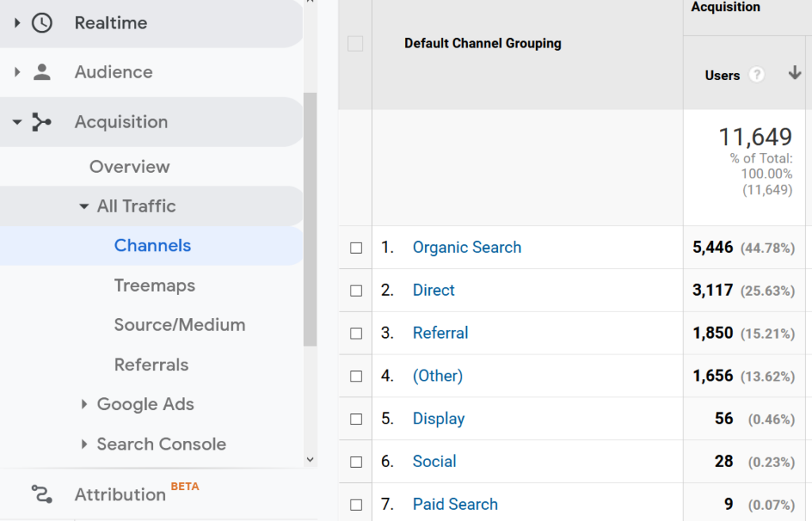The height and width of the screenshot is (521, 812).
Task: Click the descending sort arrow on Users
Action: [x=795, y=72]
